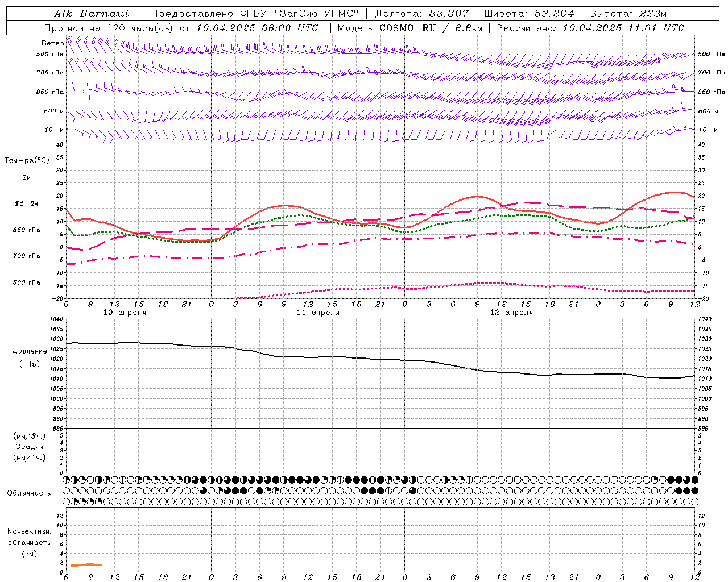Click the dotted line sample under '500 гПа' legend

click(x=25, y=289)
